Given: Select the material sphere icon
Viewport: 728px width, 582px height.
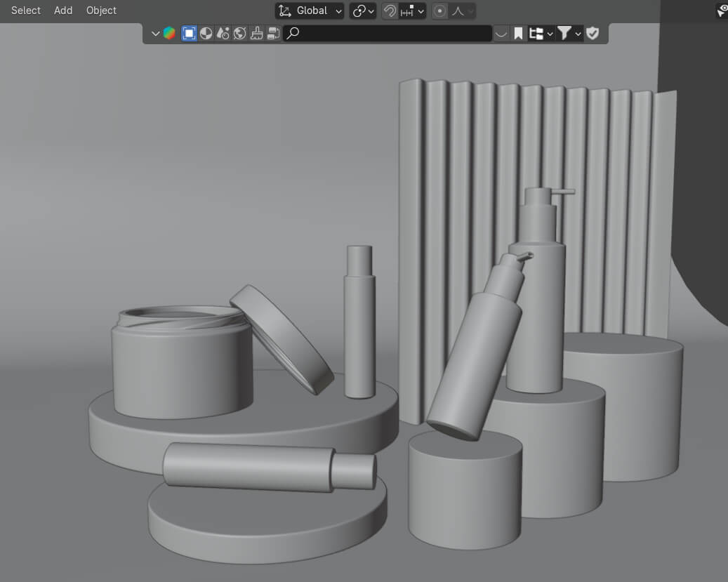Looking at the screenshot, I should (206, 34).
